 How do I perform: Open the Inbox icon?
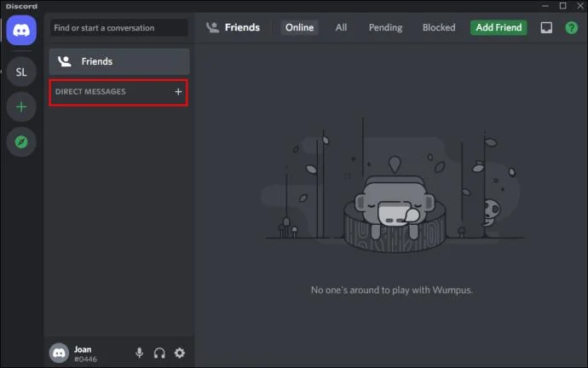coord(546,27)
